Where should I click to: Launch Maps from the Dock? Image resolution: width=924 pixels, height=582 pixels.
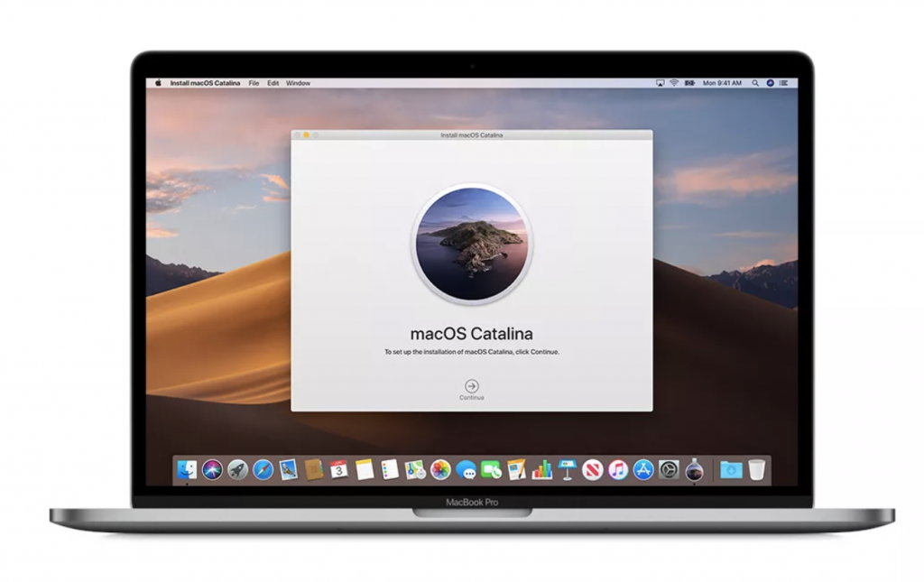[415, 469]
